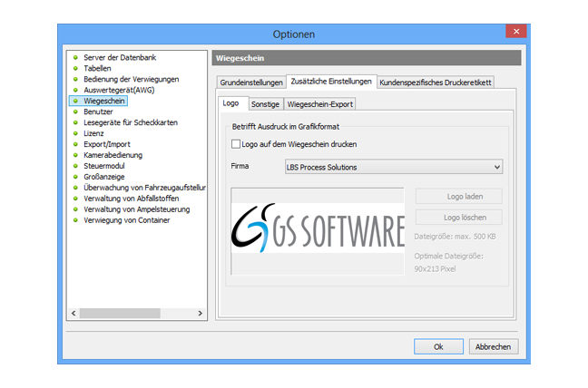The width and height of the screenshot is (588, 388).
Task: Click green bullet icon next to Tabellen
Action: [x=75, y=68]
